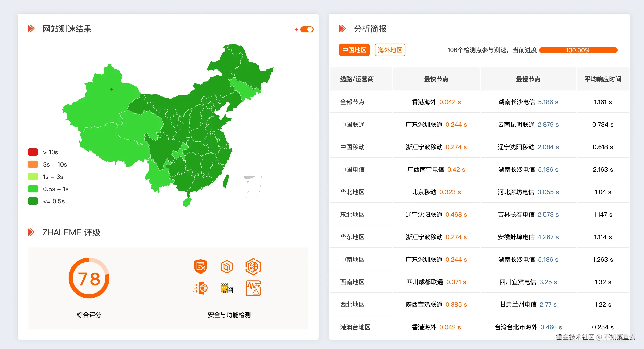
Task: Click the 平均响应时间 column header
Action: point(603,79)
